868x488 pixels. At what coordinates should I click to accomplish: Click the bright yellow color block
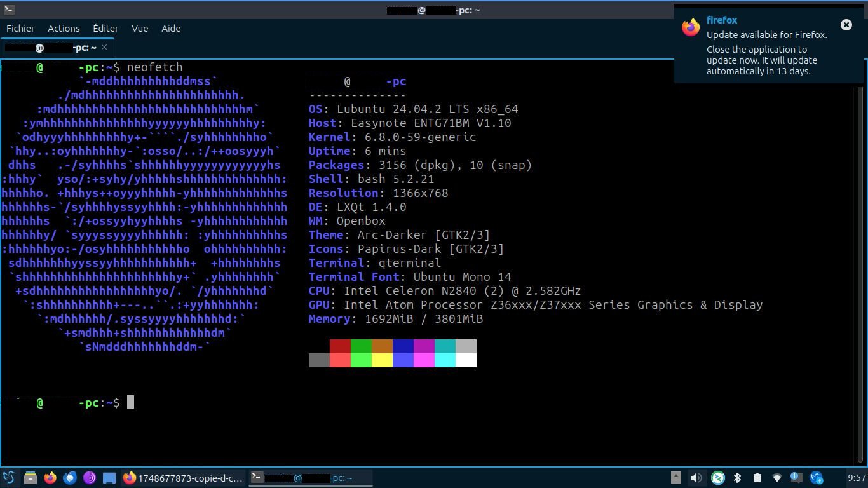(x=382, y=360)
